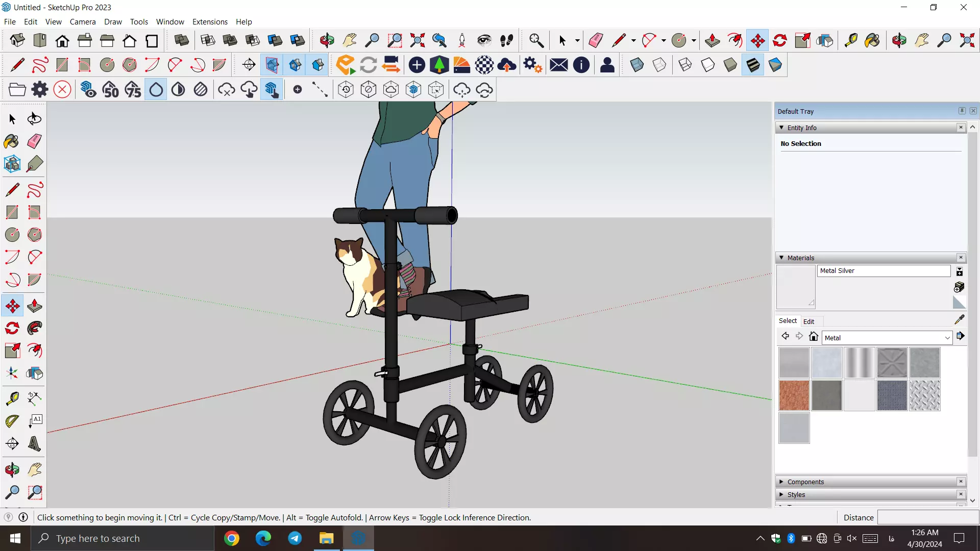
Task: Enable Shaded With Textures style
Action: (753, 65)
